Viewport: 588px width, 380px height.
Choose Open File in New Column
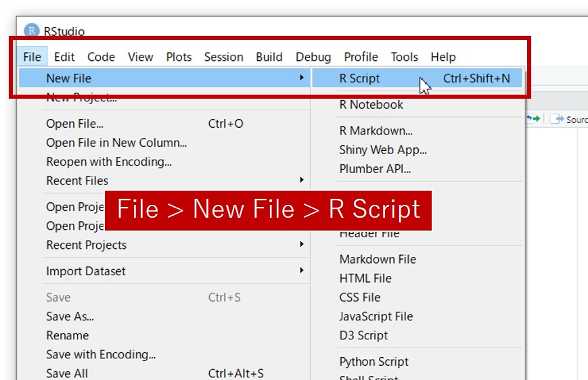pyautogui.click(x=116, y=143)
